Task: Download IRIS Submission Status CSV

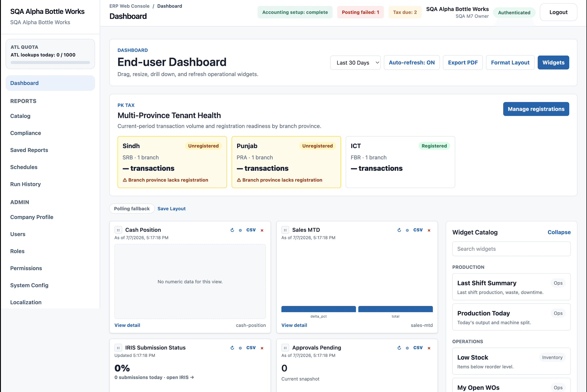Action: [251, 348]
